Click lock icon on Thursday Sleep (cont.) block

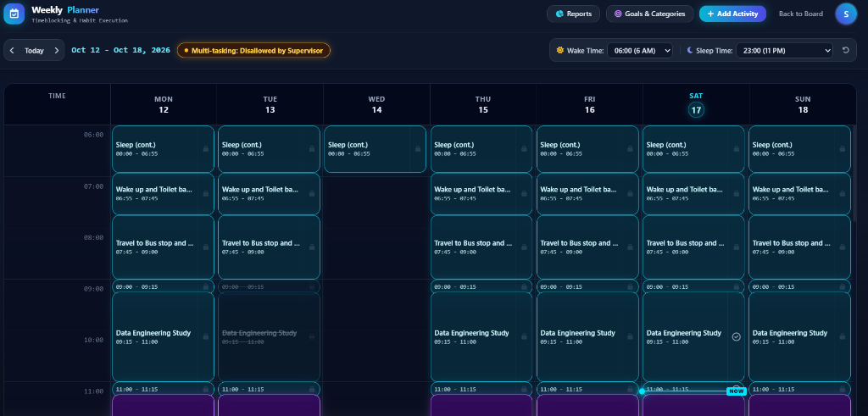[x=524, y=149]
